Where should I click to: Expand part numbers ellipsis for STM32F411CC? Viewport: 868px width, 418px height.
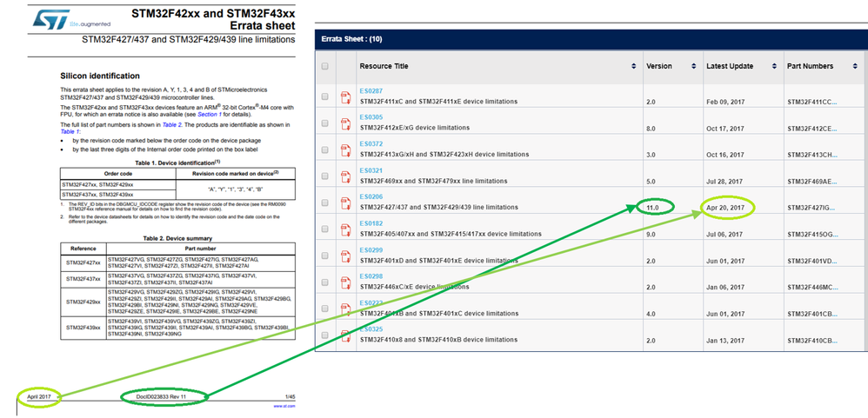click(834, 103)
